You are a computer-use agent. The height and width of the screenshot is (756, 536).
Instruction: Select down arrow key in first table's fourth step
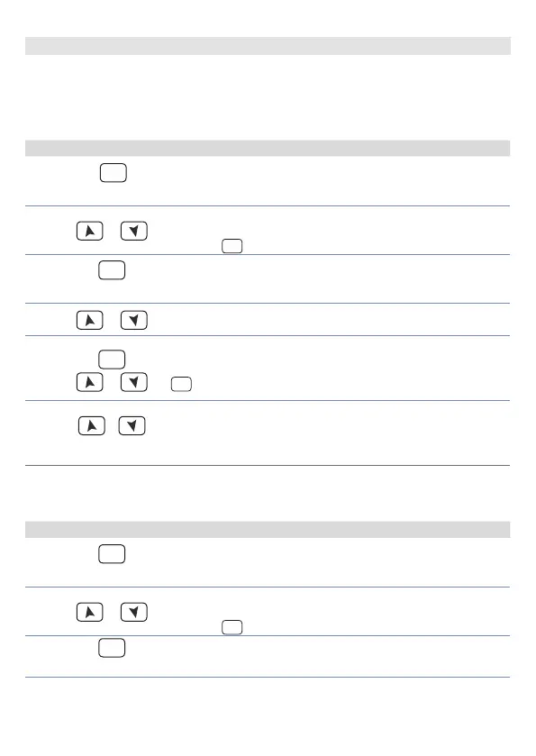point(134,320)
